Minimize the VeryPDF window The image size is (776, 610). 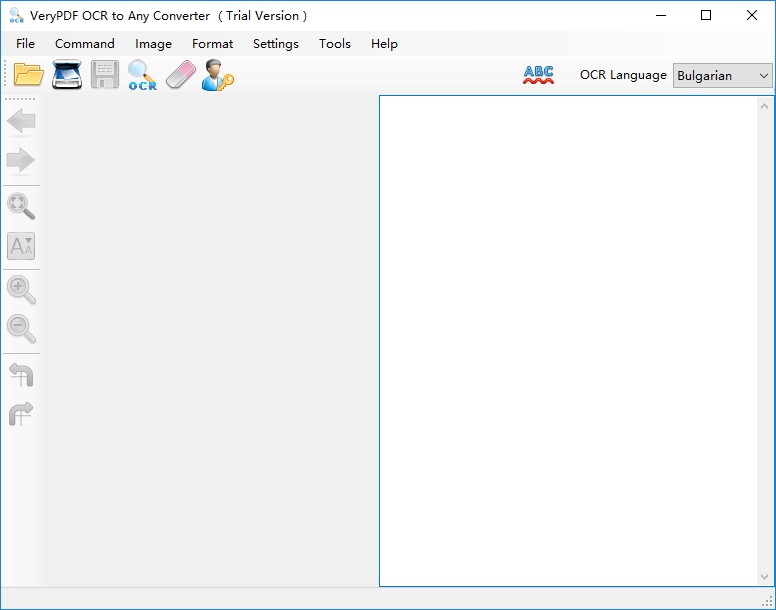point(661,15)
